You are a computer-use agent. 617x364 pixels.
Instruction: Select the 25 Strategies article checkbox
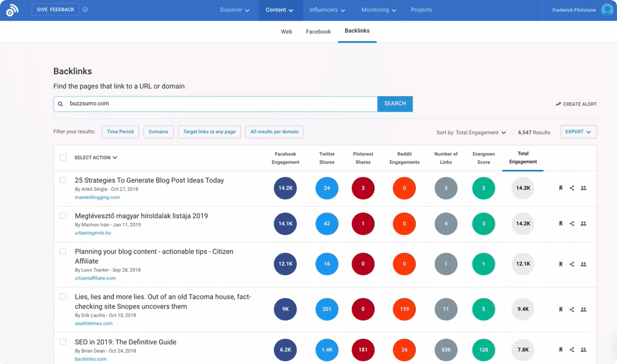tap(63, 180)
